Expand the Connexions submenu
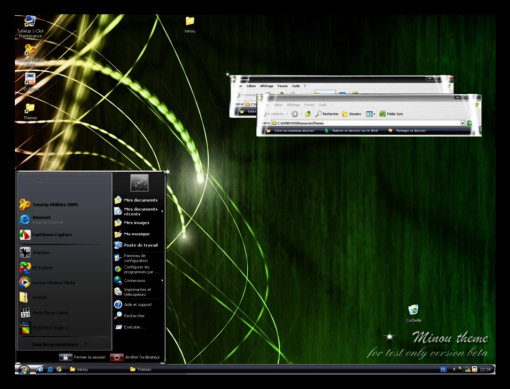This screenshot has width=510, height=389. (138, 281)
